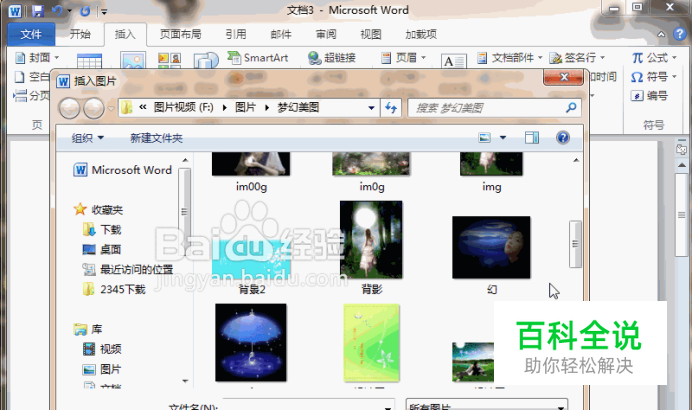Click the search box 搜索 梦幻美图
Screen dimensions: 692x410
point(494,108)
